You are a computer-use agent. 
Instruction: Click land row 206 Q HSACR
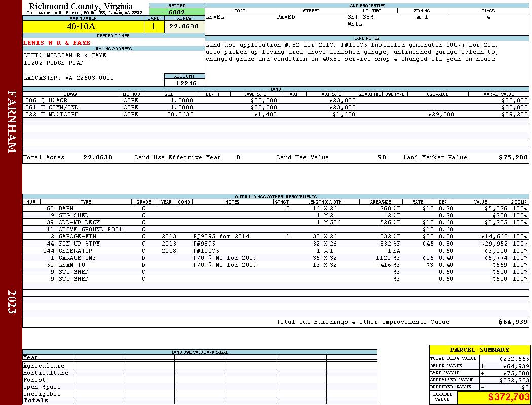[x=276, y=100]
